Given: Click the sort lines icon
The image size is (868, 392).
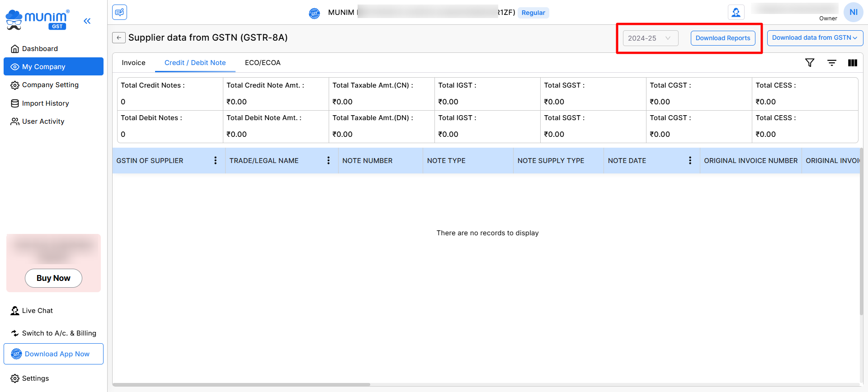Looking at the screenshot, I should tap(831, 63).
